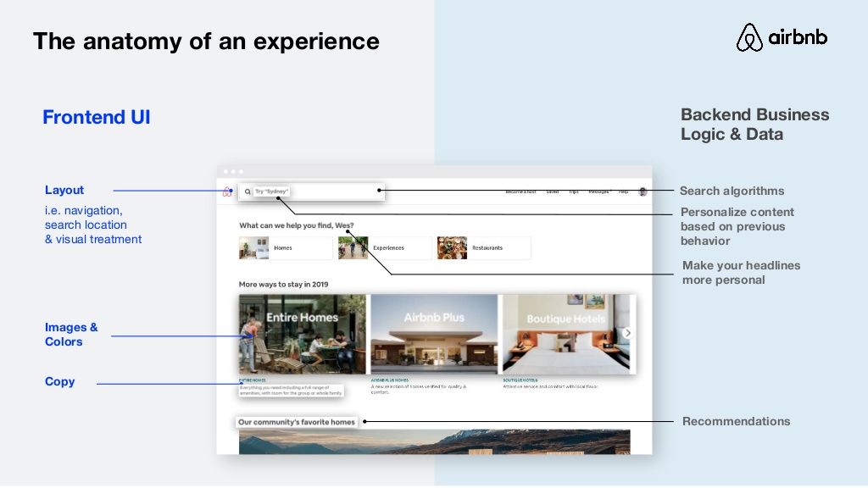The width and height of the screenshot is (868, 488).
Task: Click the carousel next arrow on Boutique Hotels
Action: [628, 332]
